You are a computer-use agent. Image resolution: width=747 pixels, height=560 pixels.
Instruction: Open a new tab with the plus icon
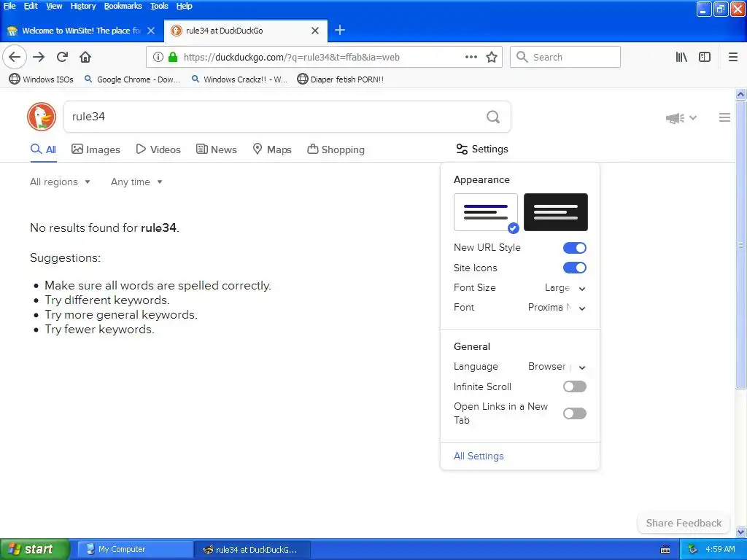pyautogui.click(x=340, y=31)
